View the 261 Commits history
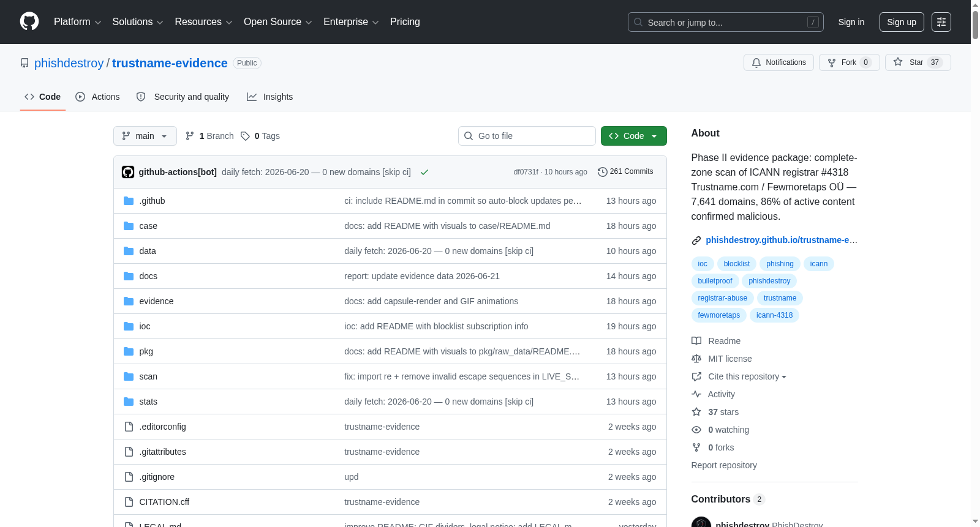Image resolution: width=980 pixels, height=527 pixels. point(625,172)
